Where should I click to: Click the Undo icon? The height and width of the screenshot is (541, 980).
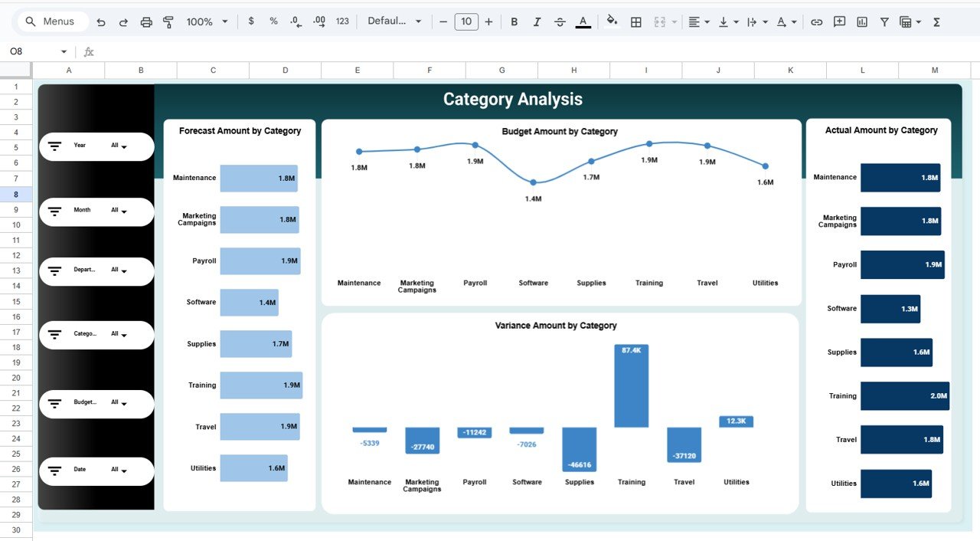click(x=101, y=21)
